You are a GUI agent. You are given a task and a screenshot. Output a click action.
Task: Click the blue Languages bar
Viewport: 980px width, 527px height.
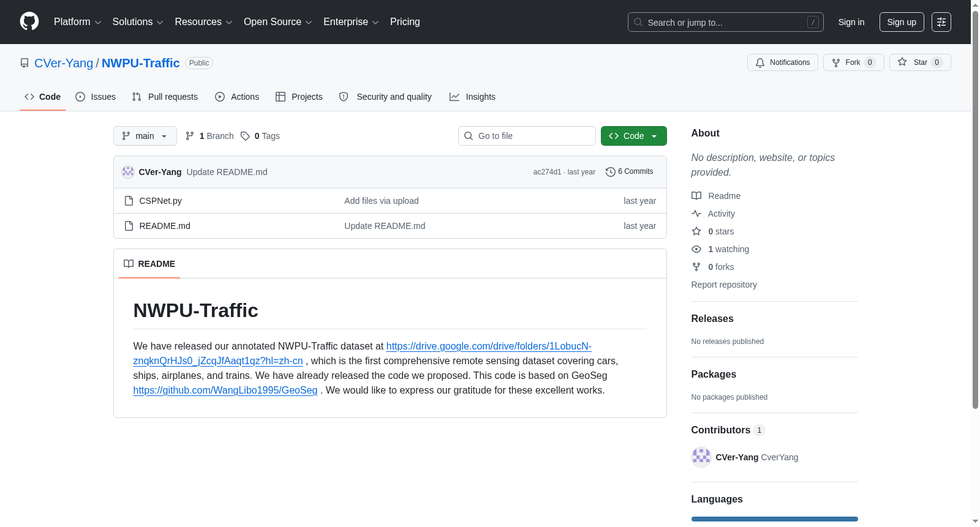(x=775, y=519)
